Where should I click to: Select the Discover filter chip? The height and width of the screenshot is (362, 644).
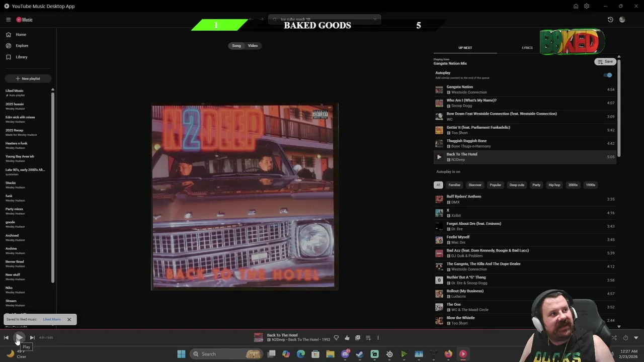click(x=475, y=185)
